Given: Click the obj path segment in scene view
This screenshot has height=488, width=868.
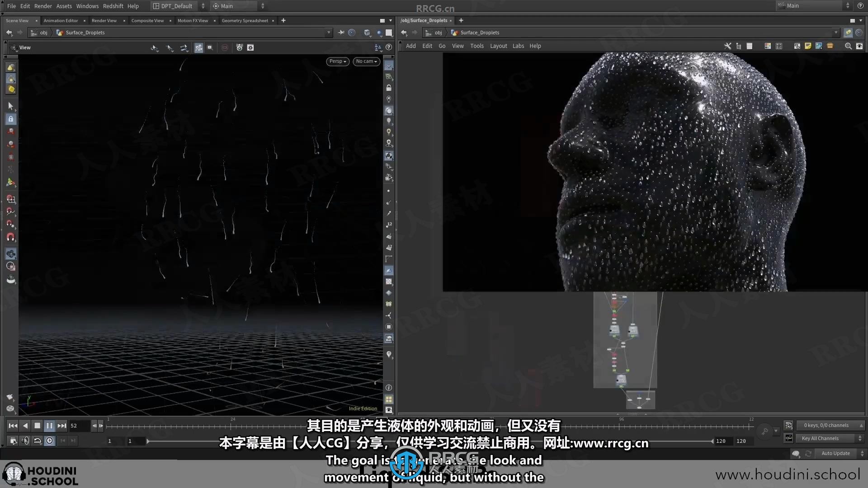Looking at the screenshot, I should click(x=43, y=33).
